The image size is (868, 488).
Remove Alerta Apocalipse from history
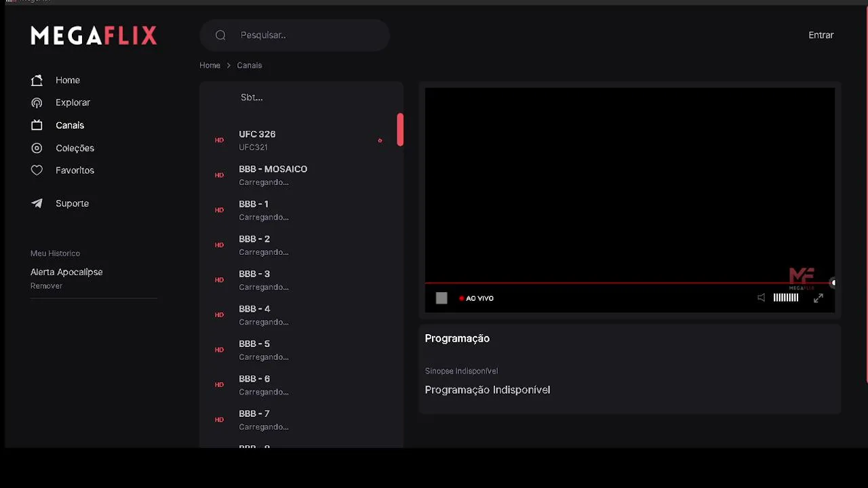coord(46,286)
